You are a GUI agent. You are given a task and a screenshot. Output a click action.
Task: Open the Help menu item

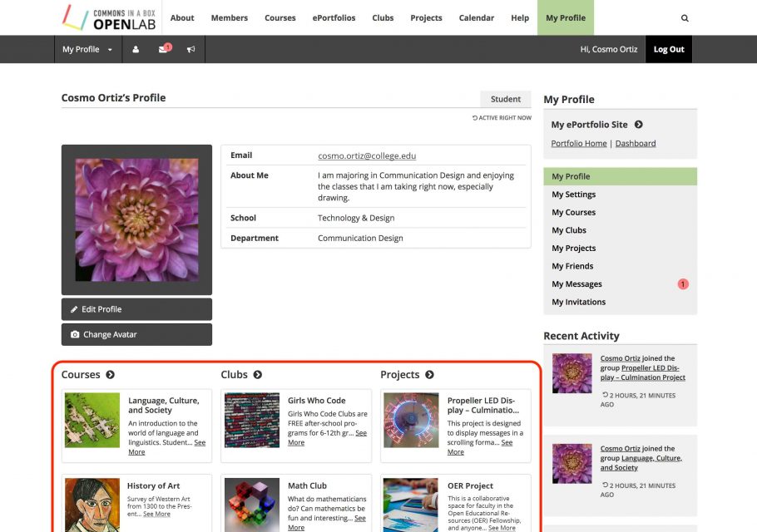tap(520, 17)
